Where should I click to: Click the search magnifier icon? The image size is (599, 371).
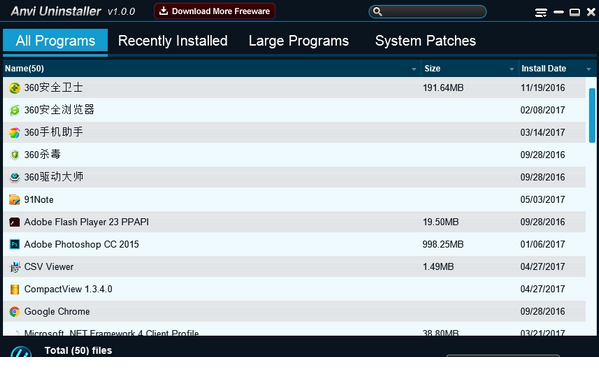(377, 11)
